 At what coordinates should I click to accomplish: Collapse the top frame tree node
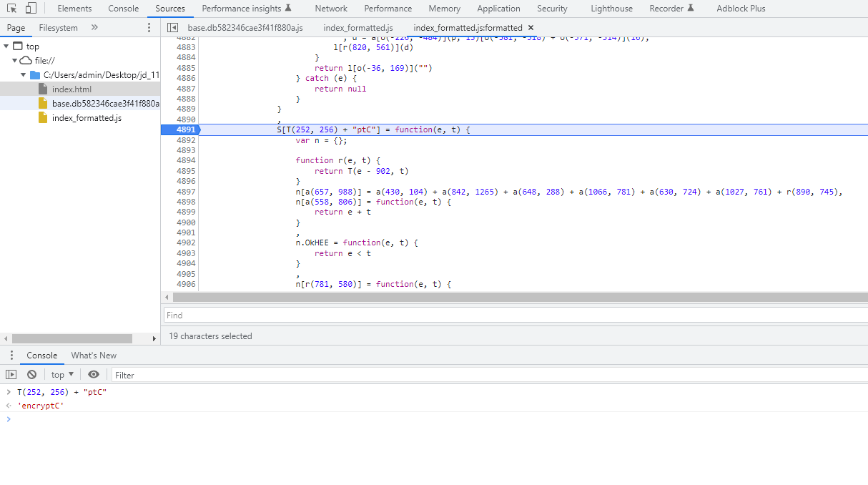click(x=6, y=46)
